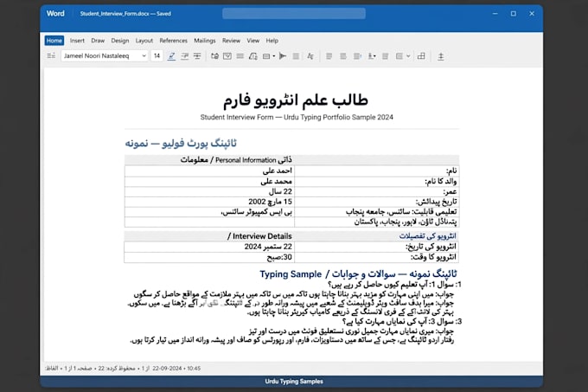This screenshot has width=588, height=392.
Task: Click the 'Urdu Typing Samples' bottom bar label
Action: pyautogui.click(x=294, y=382)
